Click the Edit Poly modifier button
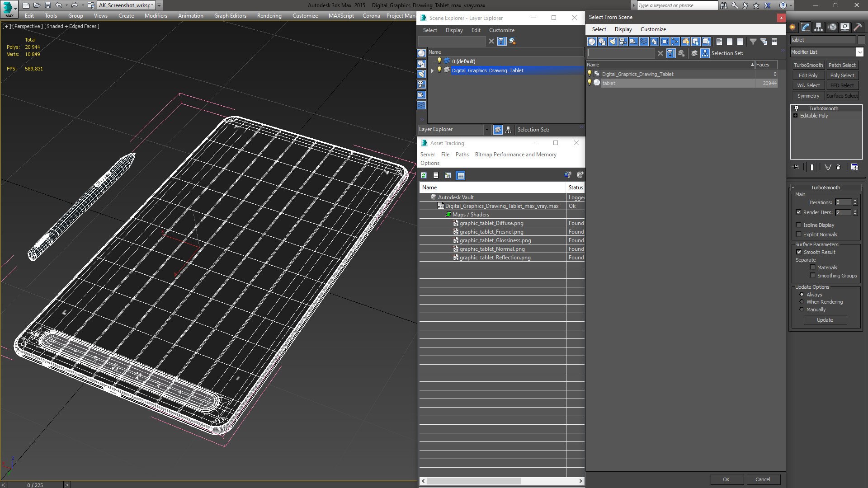The height and width of the screenshot is (488, 868). pos(808,75)
